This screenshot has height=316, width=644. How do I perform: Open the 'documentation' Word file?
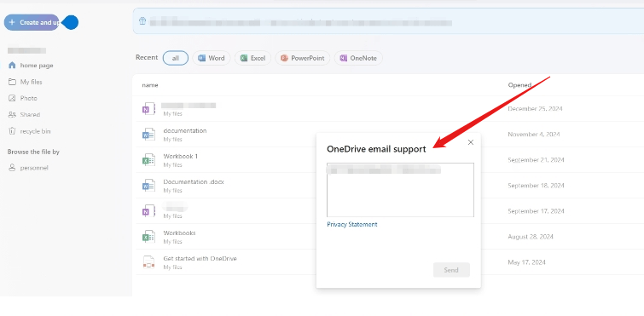(185, 131)
